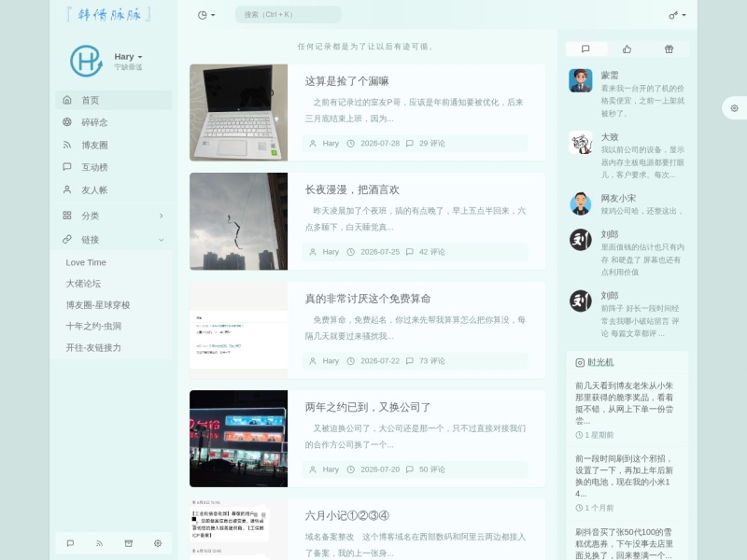This screenshot has width=747, height=560.
Task: Expand the 分类 categories chevron
Action: [161, 216]
